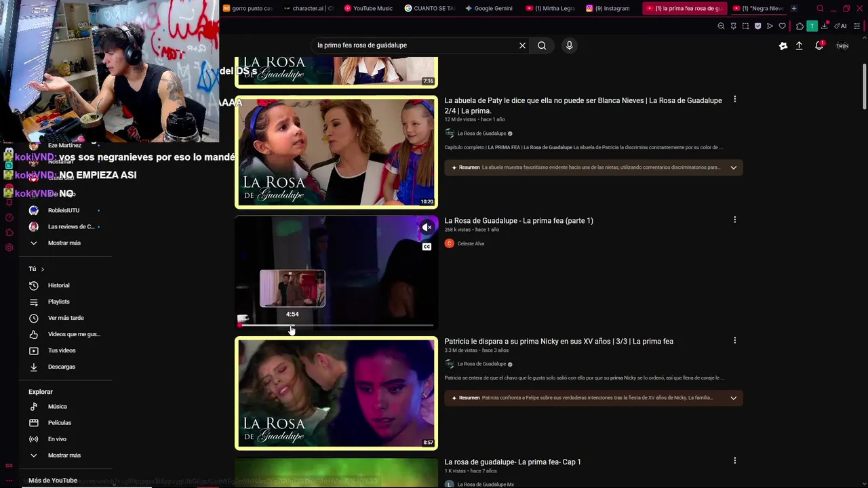Viewport: 868px width, 488px height.
Task: Open the browser downloads icon
Action: [x=824, y=26]
